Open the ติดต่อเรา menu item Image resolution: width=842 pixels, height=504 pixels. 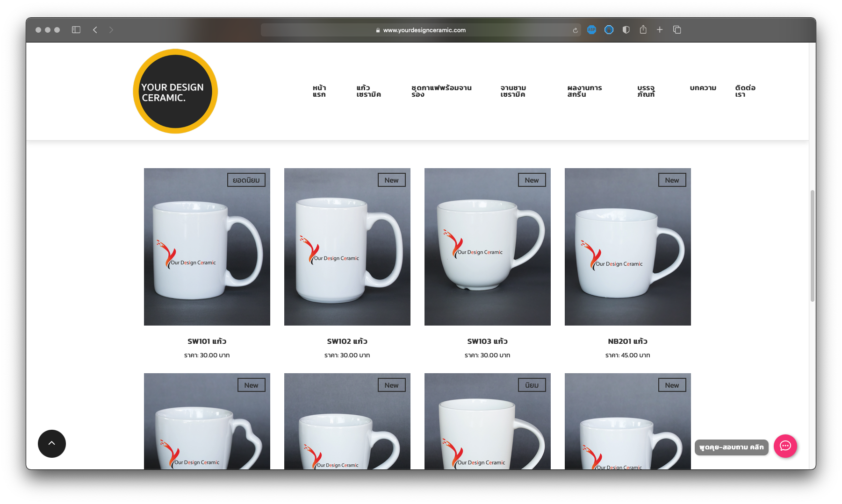(745, 91)
